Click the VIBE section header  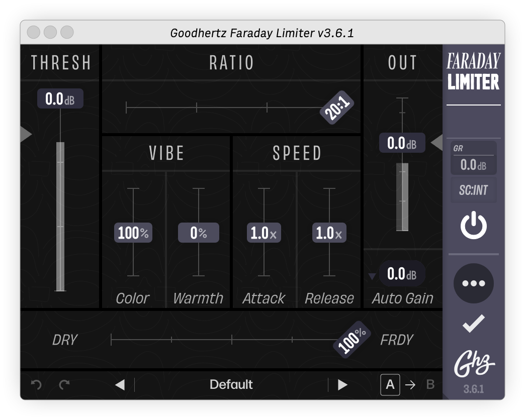[x=166, y=153]
